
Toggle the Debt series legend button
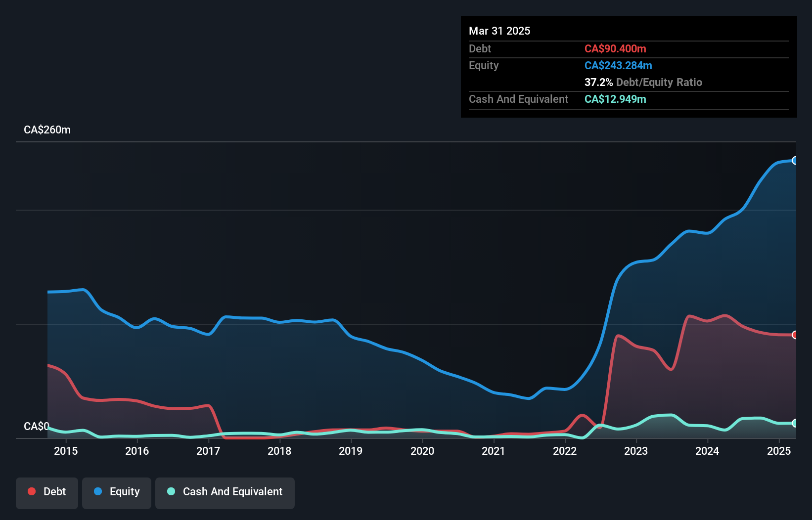pos(47,493)
